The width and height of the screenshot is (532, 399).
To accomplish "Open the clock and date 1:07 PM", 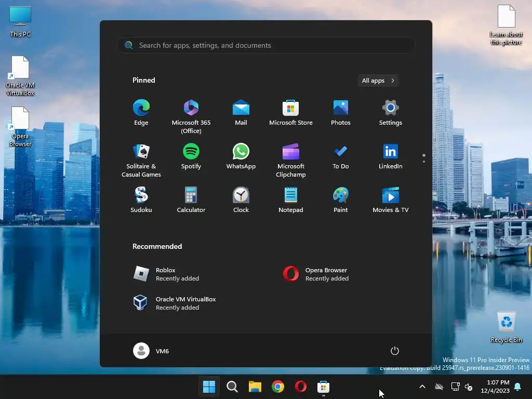I will [x=495, y=387].
